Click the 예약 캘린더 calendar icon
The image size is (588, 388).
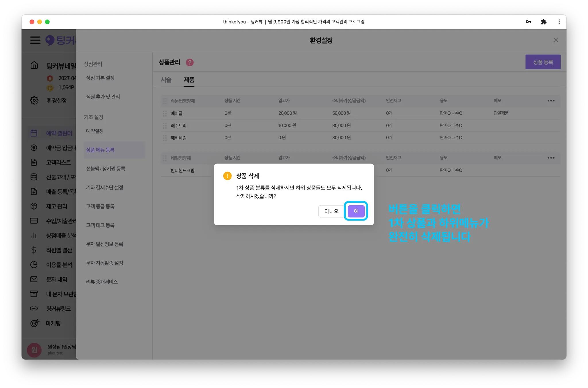pos(34,133)
